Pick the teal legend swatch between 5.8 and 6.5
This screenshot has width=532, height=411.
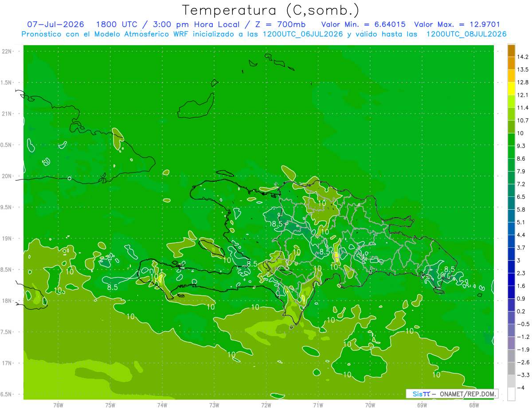pos(511,203)
